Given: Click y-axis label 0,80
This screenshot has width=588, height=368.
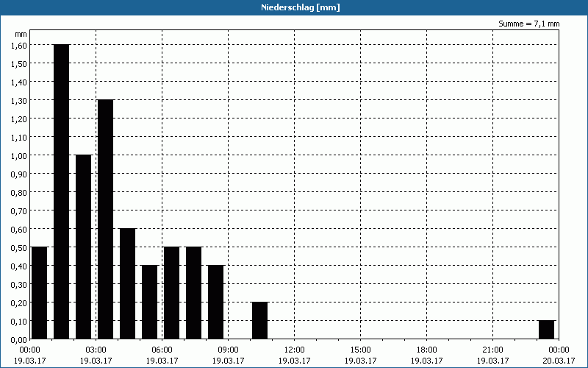Looking at the screenshot, I should click(19, 192).
